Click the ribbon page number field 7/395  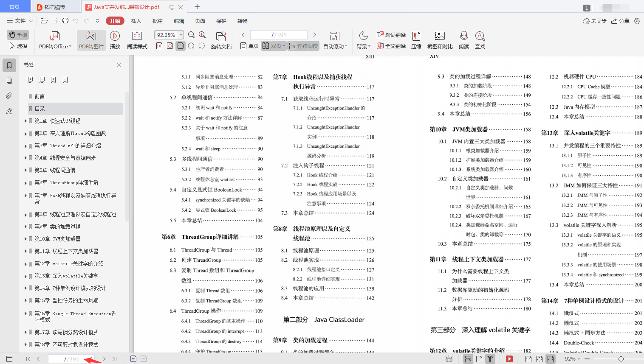pyautogui.click(x=279, y=35)
